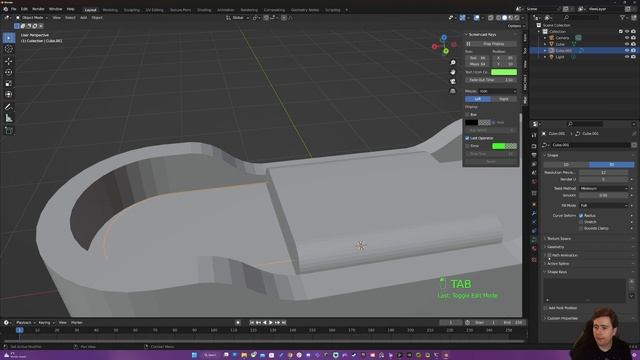Select the Measure tool
Viewport: 640px width, 360px height.
coord(9,118)
